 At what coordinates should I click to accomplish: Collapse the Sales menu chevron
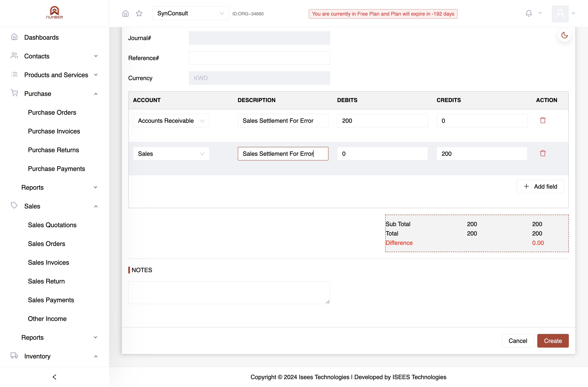(96, 206)
